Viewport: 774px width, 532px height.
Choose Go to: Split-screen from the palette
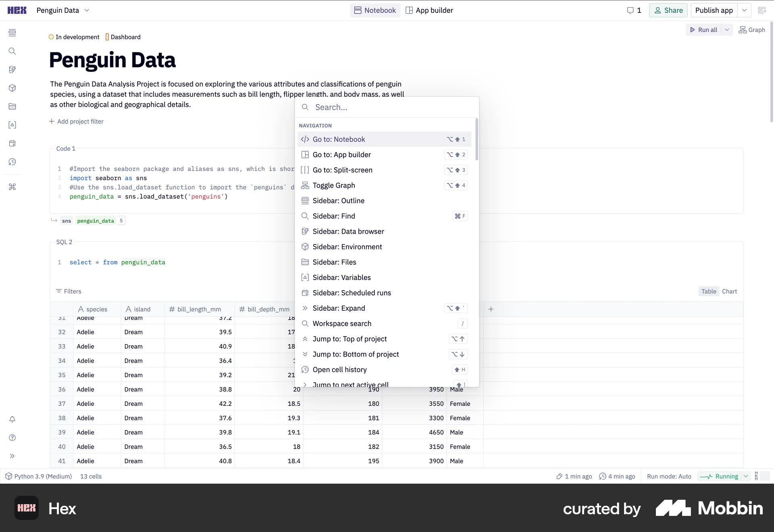pos(342,170)
